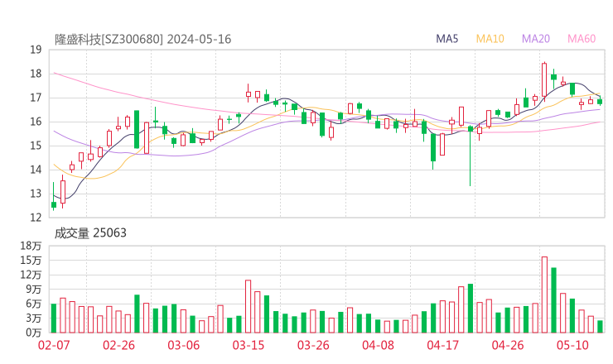The height and width of the screenshot is (364, 613).
Task: Click the 13 price axis label
Action: (x=36, y=194)
